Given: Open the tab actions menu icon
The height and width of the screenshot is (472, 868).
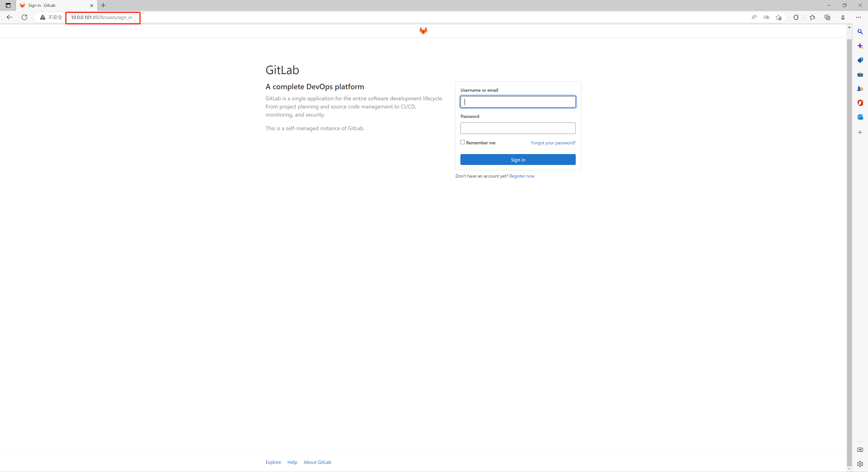Looking at the screenshot, I should coord(8,5).
